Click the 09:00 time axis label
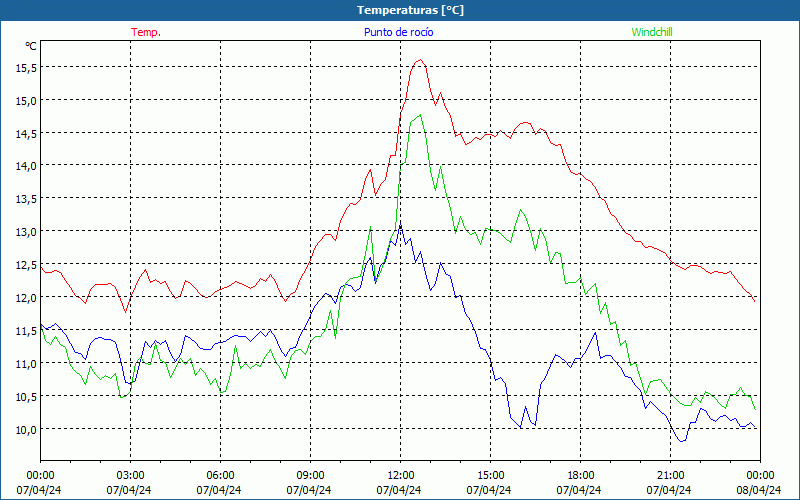Image resolution: width=800 pixels, height=500 pixels. [310, 475]
